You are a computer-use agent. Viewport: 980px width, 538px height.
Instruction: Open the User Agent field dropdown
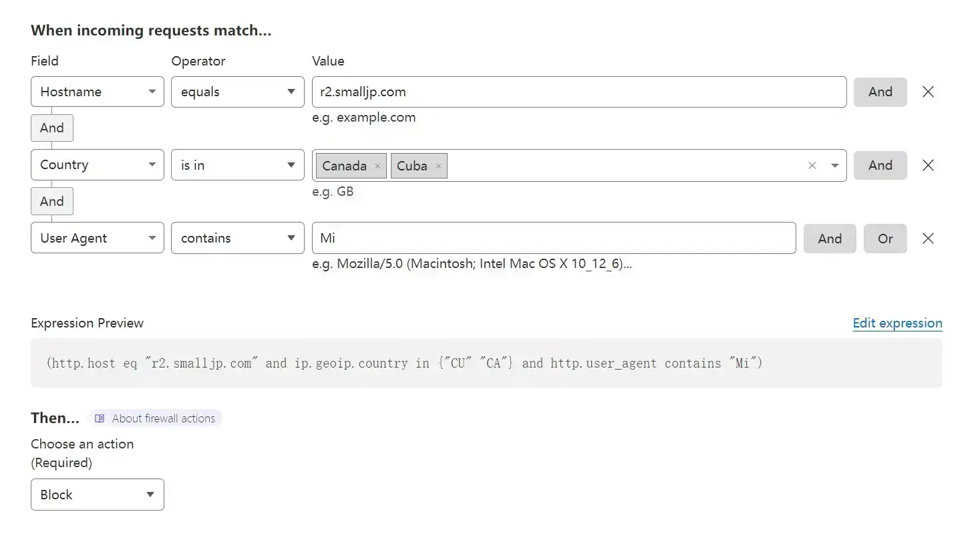pos(98,238)
